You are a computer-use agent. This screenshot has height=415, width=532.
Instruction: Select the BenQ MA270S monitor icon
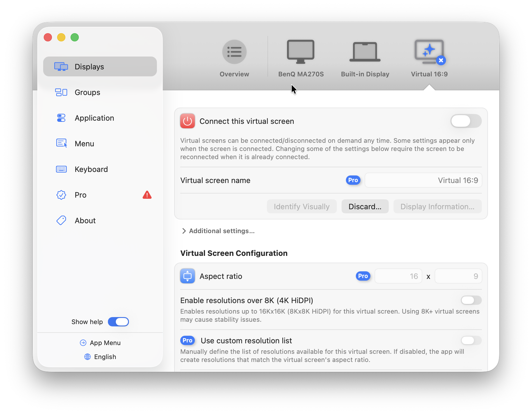tap(301, 52)
